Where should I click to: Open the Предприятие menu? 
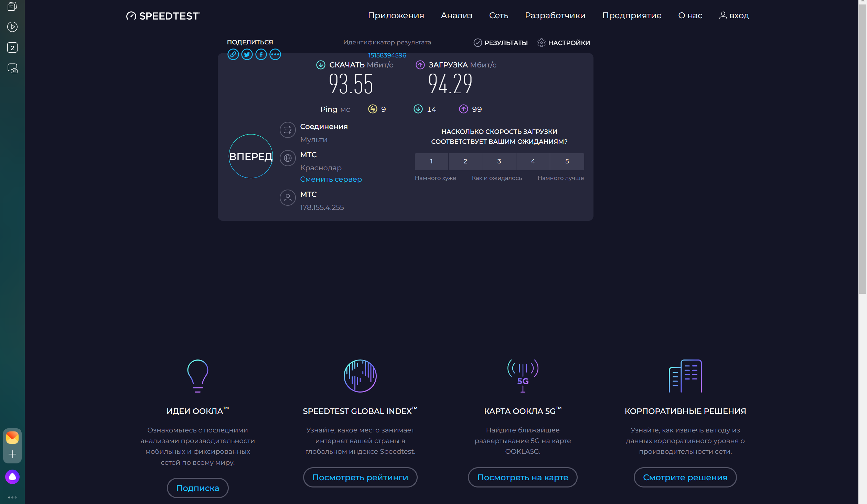632,15
